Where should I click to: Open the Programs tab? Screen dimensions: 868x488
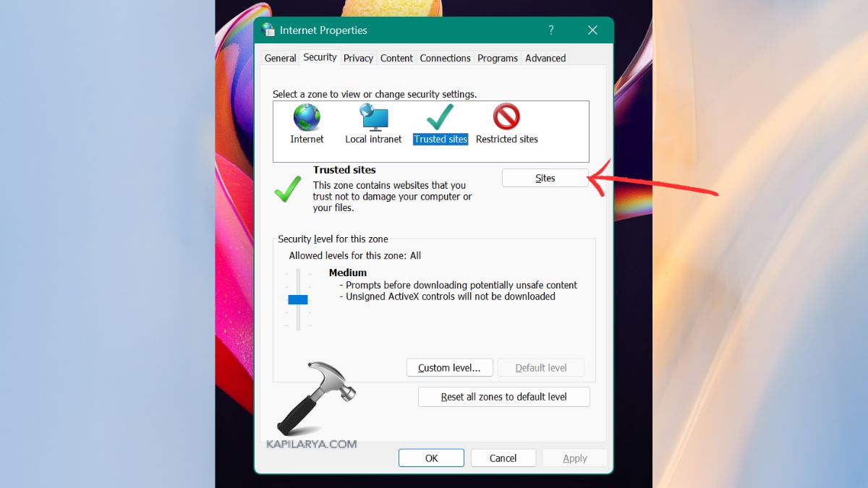click(x=498, y=58)
